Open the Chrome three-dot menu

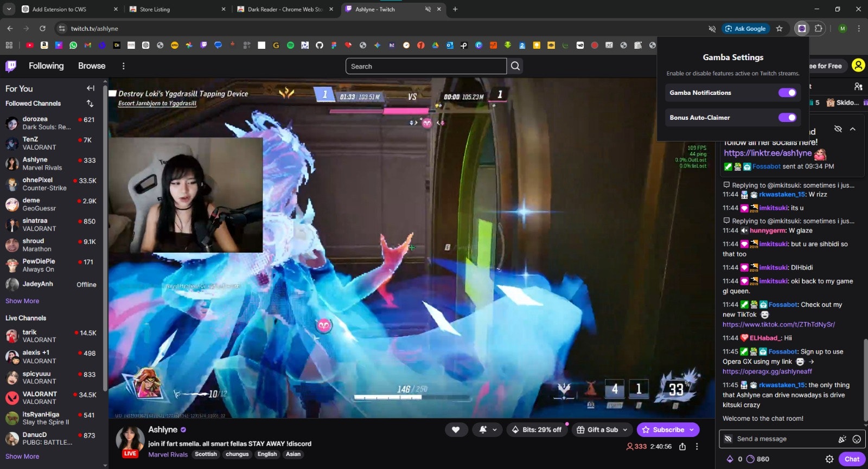point(859,28)
